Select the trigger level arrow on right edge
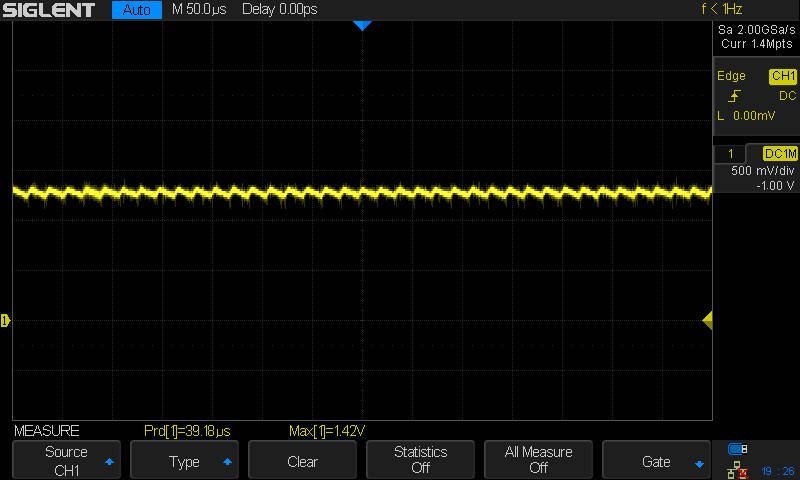The image size is (800, 480). tap(707, 320)
